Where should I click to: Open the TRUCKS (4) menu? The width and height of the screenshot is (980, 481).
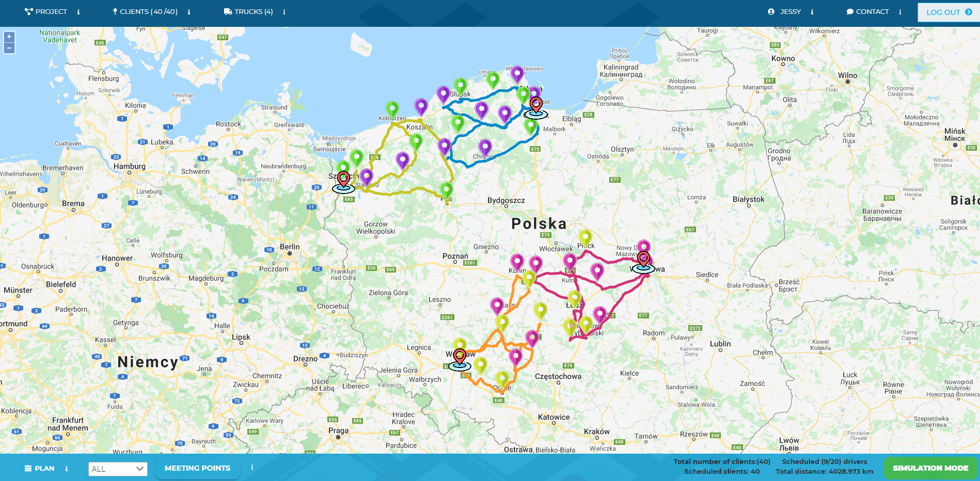[x=248, y=11]
